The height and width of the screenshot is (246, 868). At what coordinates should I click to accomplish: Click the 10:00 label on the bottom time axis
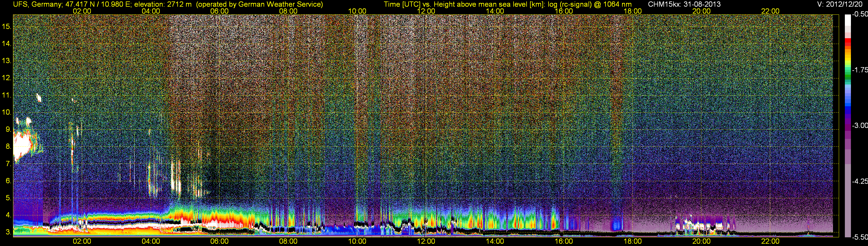tap(357, 241)
